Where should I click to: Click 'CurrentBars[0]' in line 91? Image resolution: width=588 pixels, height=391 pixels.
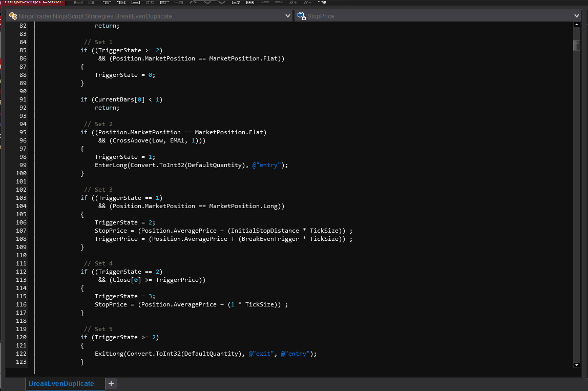[120, 99]
